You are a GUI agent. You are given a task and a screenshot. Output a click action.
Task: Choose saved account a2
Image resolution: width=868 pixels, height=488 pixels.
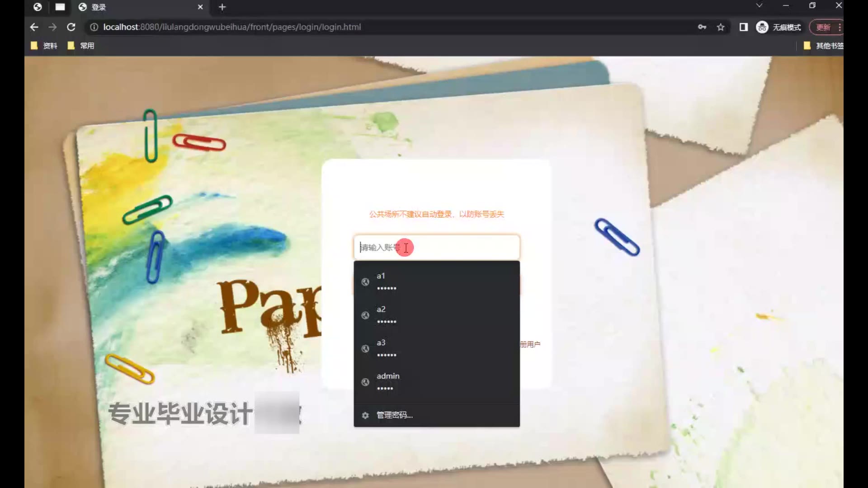437,315
